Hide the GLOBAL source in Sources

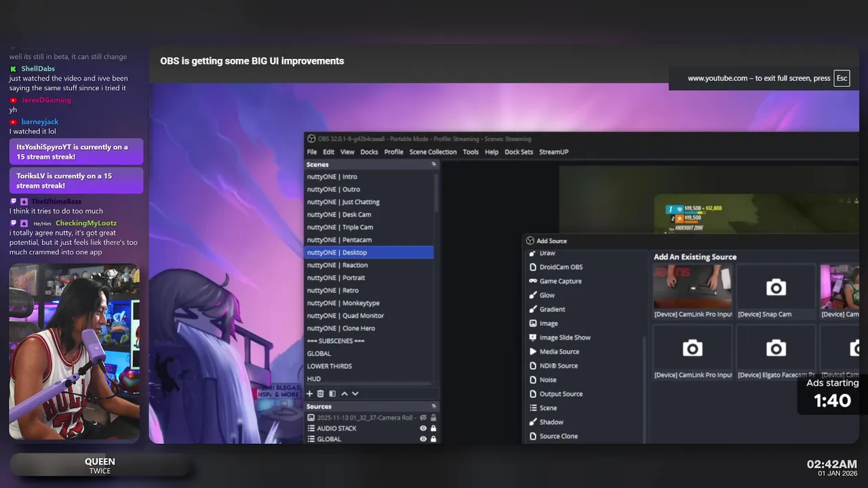click(x=423, y=439)
